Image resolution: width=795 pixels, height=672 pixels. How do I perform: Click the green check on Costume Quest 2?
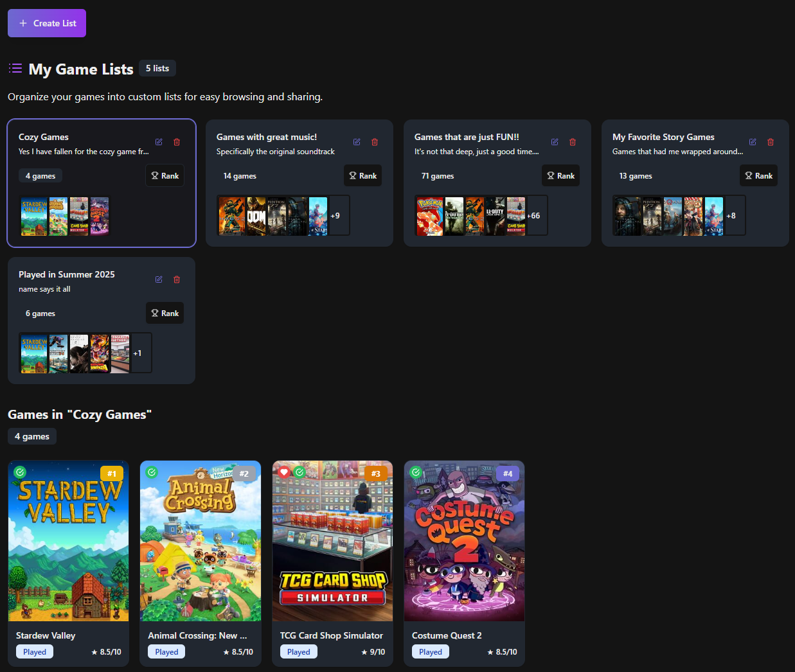[416, 472]
